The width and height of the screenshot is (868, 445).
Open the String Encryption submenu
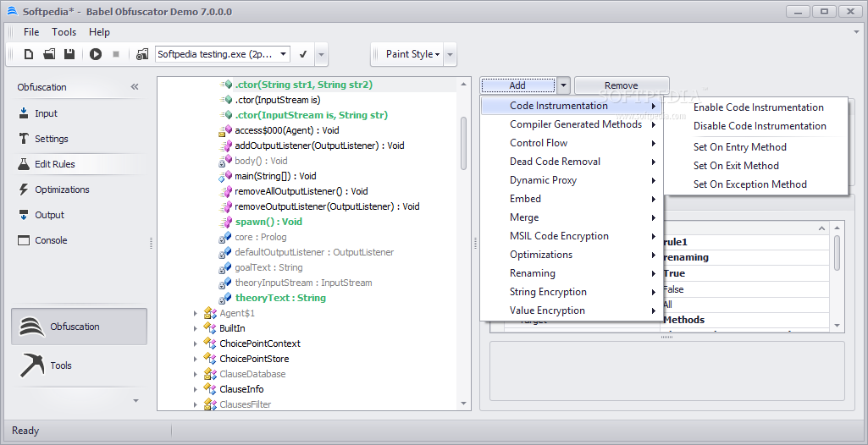572,292
